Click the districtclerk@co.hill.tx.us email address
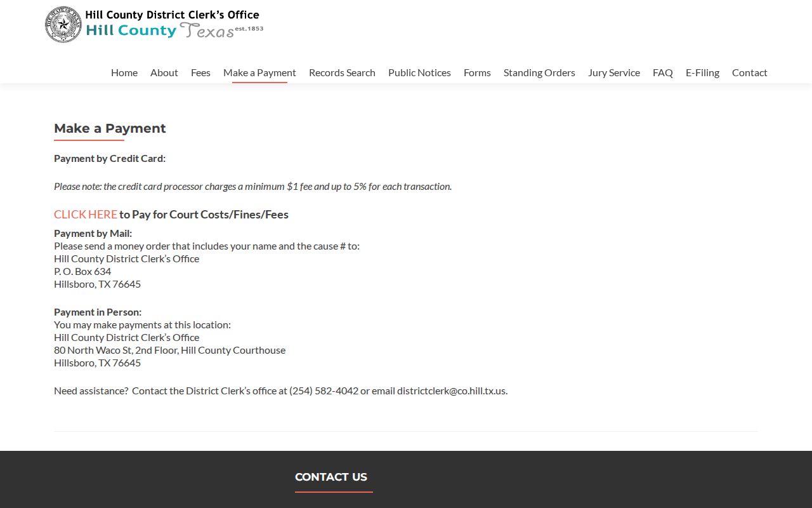This screenshot has width=812, height=508. [x=451, y=391]
